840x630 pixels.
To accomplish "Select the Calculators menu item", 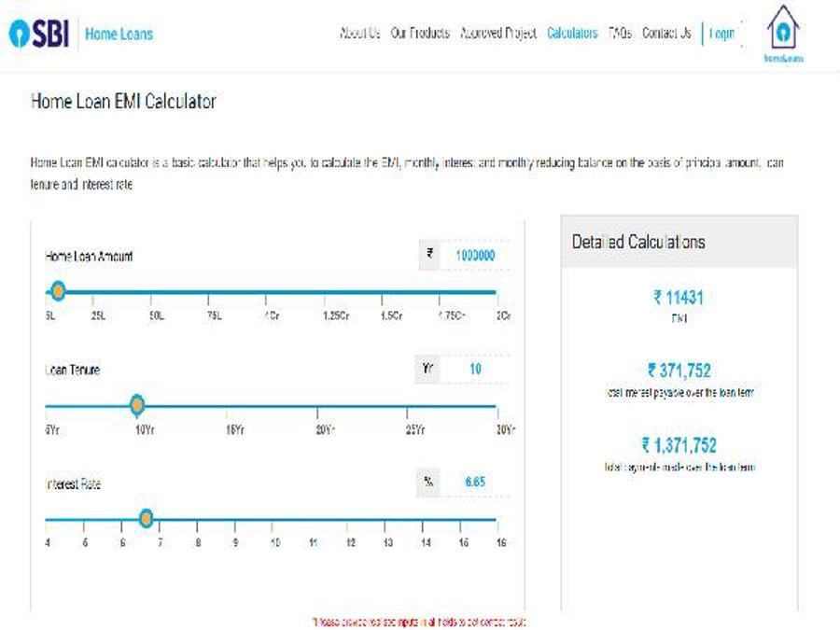I will pyautogui.click(x=572, y=34).
